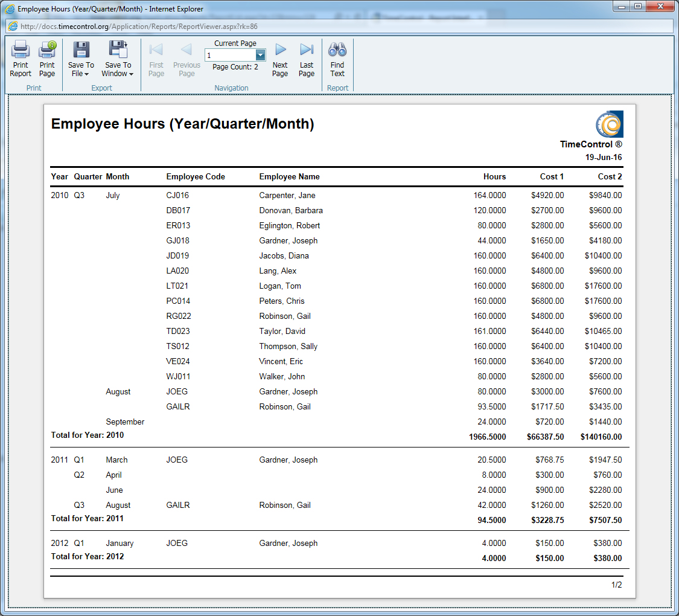Open the Save To Window export menu
The height and width of the screenshot is (616, 679).
pos(118,59)
